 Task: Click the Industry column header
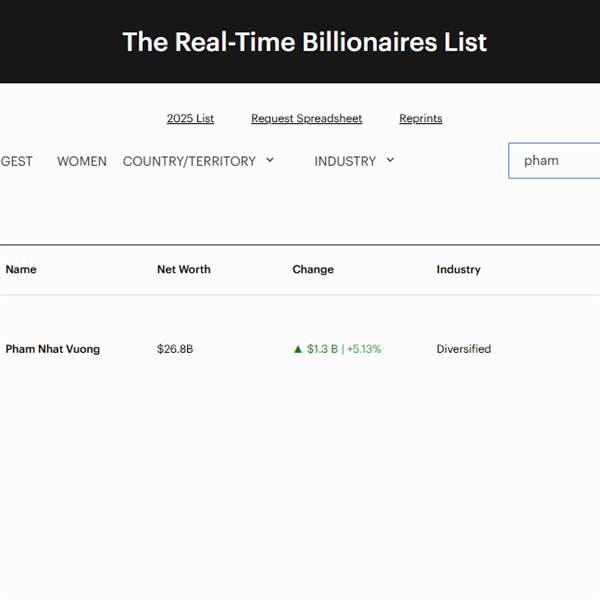(x=458, y=269)
